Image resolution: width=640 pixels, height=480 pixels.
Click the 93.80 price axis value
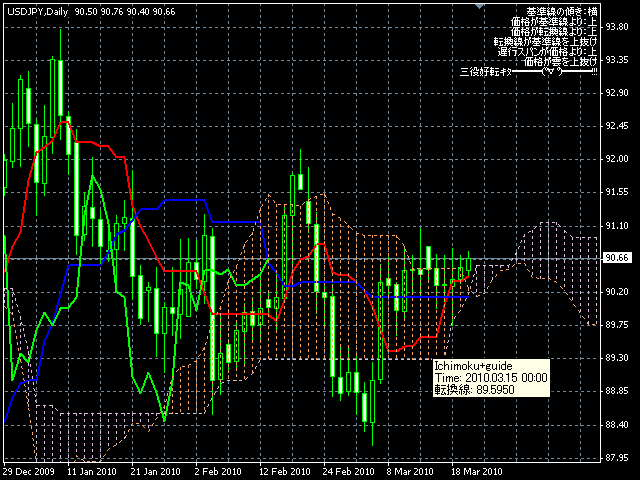(x=617, y=27)
